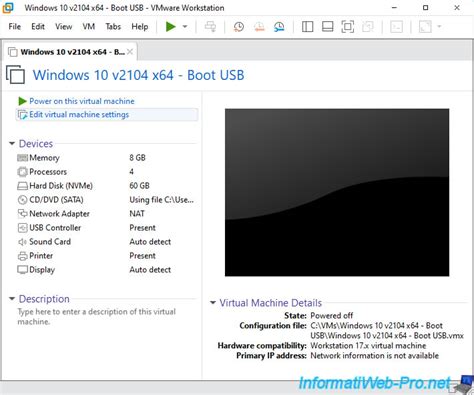The height and width of the screenshot is (395, 474).
Task: Click the Revert to snapshot icon
Action: click(259, 27)
